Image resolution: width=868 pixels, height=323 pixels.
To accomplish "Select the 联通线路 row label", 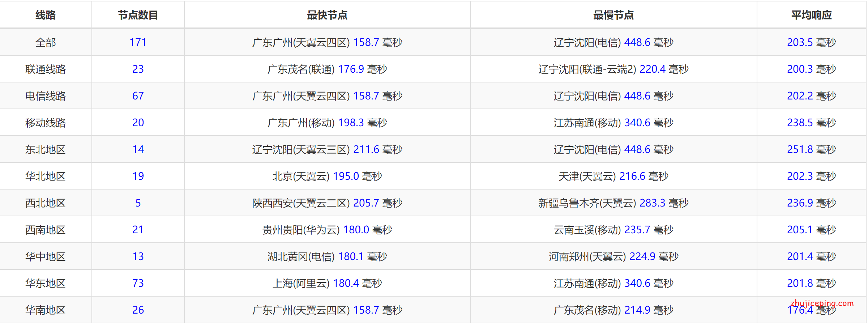I will click(46, 69).
